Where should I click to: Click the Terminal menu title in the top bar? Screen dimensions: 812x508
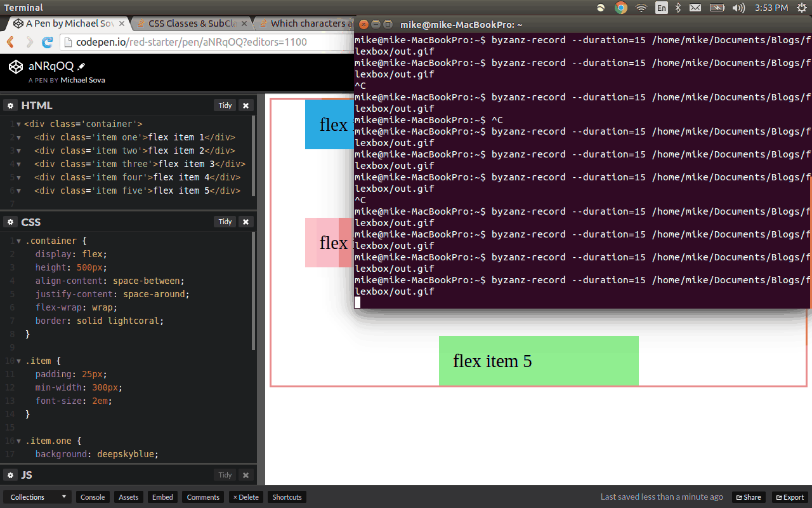(x=23, y=8)
